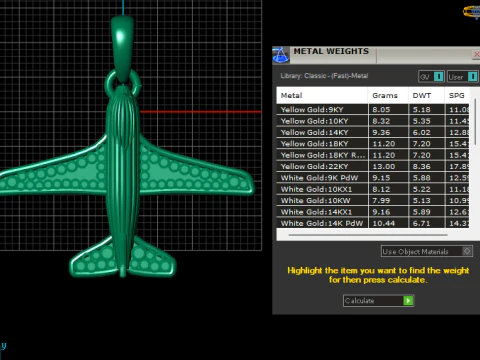This screenshot has width=480, height=360.
Task: Sort by the DWT column header
Action: (x=426, y=95)
